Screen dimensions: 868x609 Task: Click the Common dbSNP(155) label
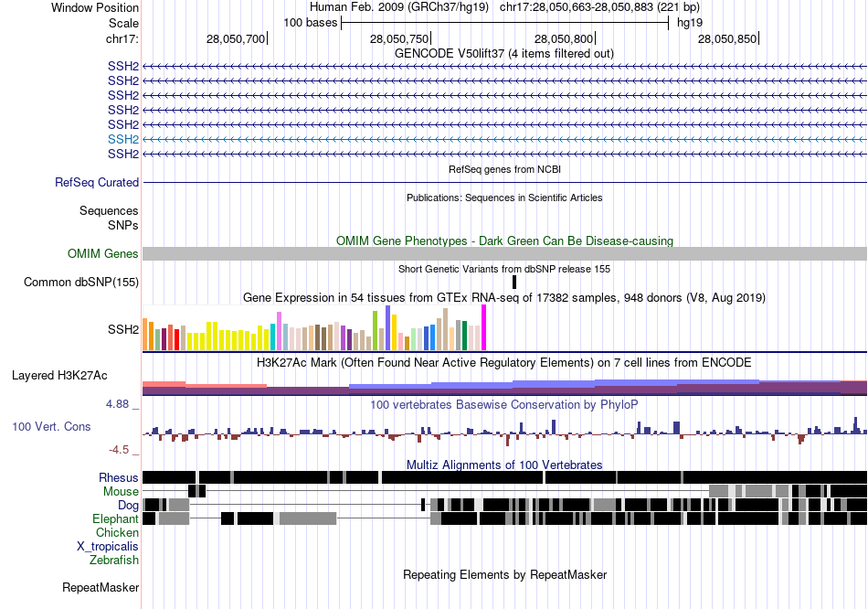coord(80,282)
